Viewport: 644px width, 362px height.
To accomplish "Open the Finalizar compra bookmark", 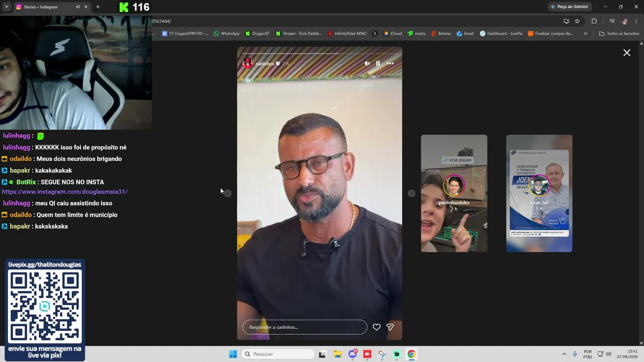I will point(550,34).
